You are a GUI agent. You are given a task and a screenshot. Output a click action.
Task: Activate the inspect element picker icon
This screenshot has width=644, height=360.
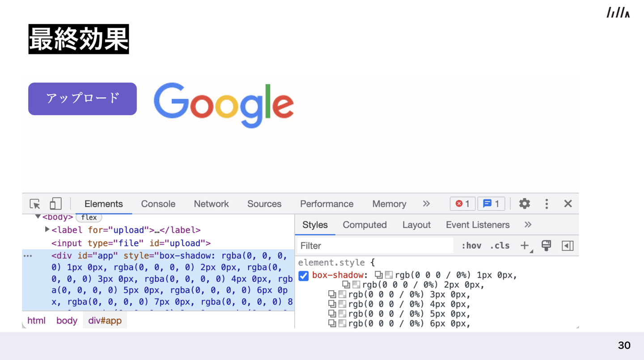(x=35, y=204)
